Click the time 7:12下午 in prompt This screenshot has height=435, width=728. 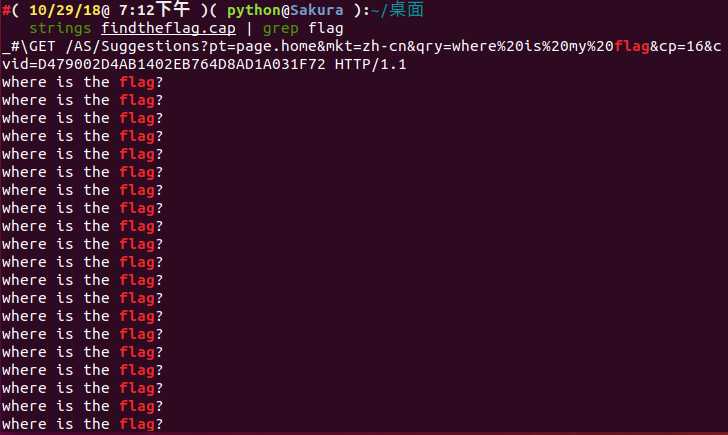click(155, 10)
